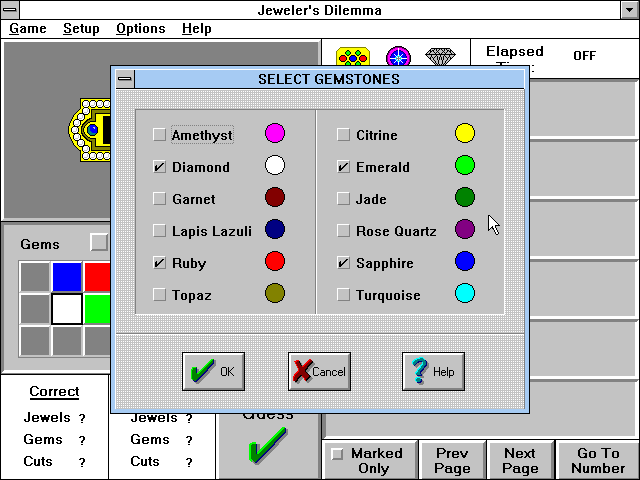Click the dark red Garnet circle
Viewport: 640px width, 480px height.
(275, 197)
